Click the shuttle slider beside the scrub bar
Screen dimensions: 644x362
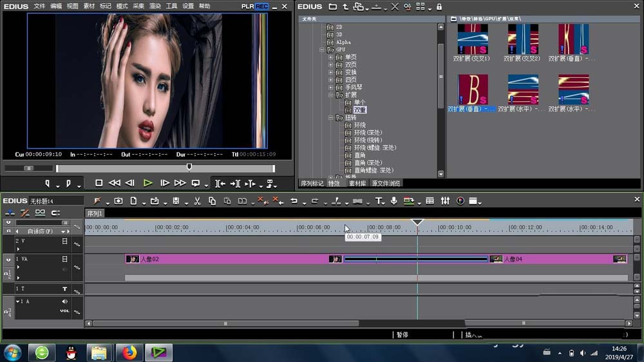(x=29, y=168)
